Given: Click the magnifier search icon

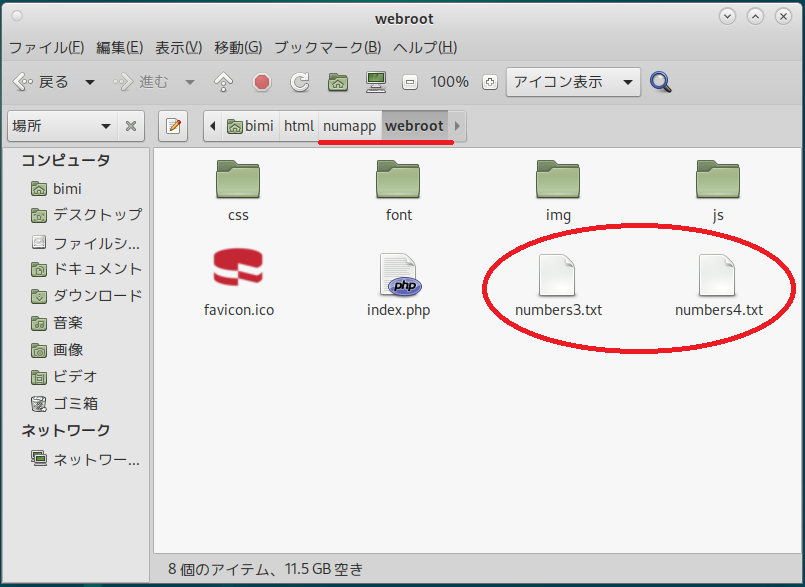Looking at the screenshot, I should 660,82.
